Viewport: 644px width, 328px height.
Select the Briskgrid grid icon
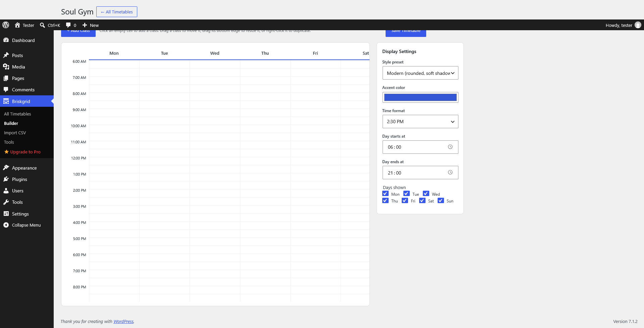click(x=6, y=101)
